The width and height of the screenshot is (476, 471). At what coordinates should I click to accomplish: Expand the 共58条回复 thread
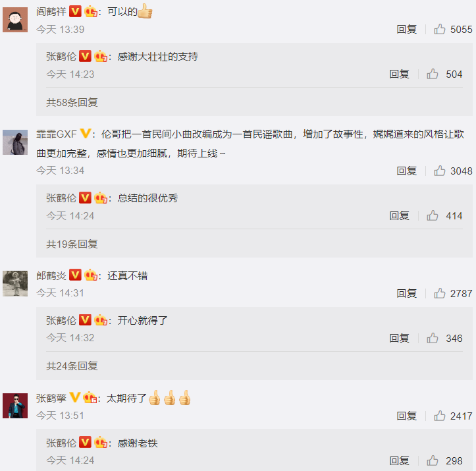tap(72, 102)
